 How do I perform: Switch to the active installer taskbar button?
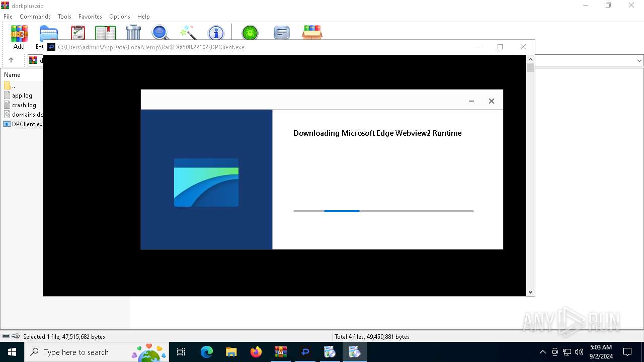pos(355,352)
